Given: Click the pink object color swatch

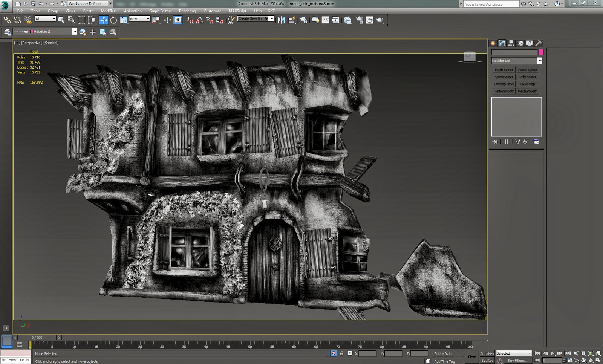Looking at the screenshot, I should (541, 52).
